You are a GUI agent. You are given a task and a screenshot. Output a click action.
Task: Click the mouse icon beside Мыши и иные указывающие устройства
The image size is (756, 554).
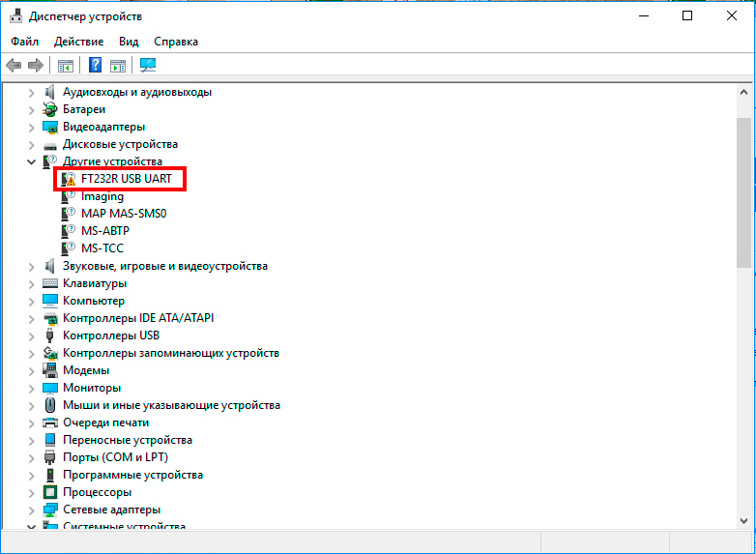49,405
